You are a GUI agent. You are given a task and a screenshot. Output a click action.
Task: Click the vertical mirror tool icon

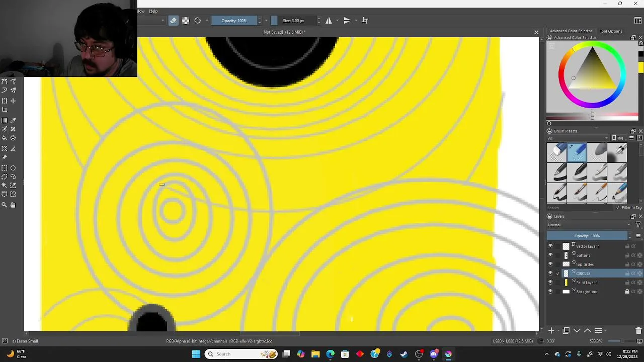(347, 21)
